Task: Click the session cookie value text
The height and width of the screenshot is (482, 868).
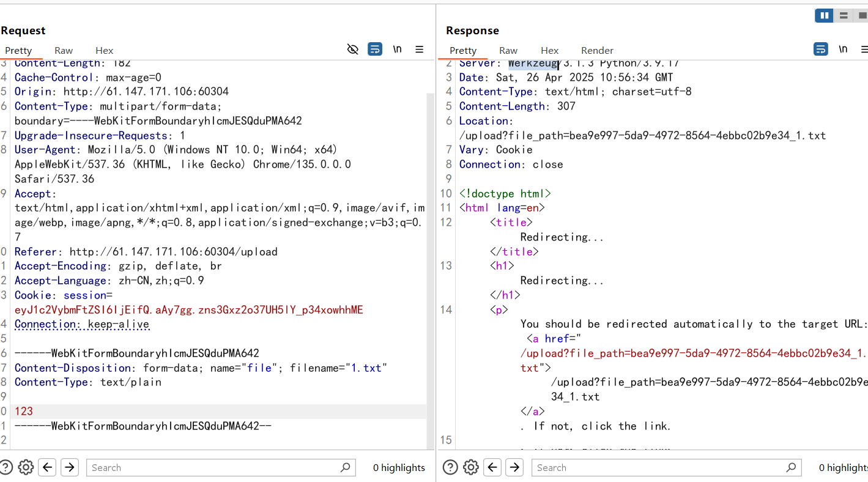Action: pos(189,310)
